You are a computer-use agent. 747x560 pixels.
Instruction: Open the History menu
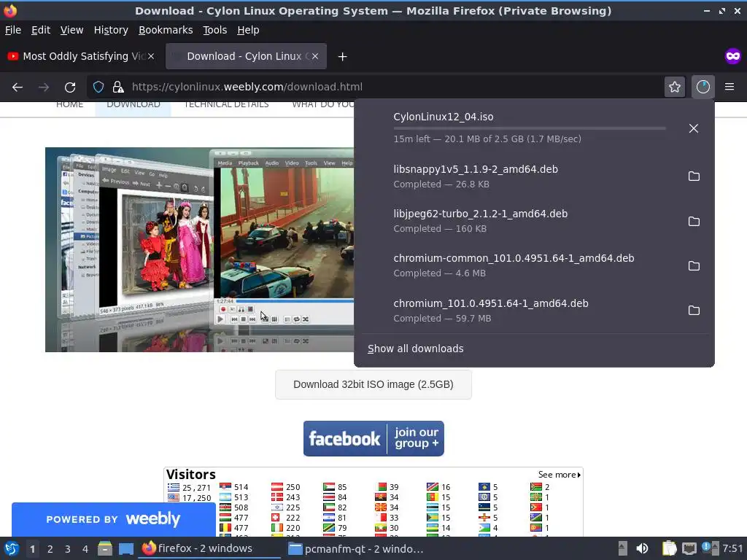(x=111, y=30)
